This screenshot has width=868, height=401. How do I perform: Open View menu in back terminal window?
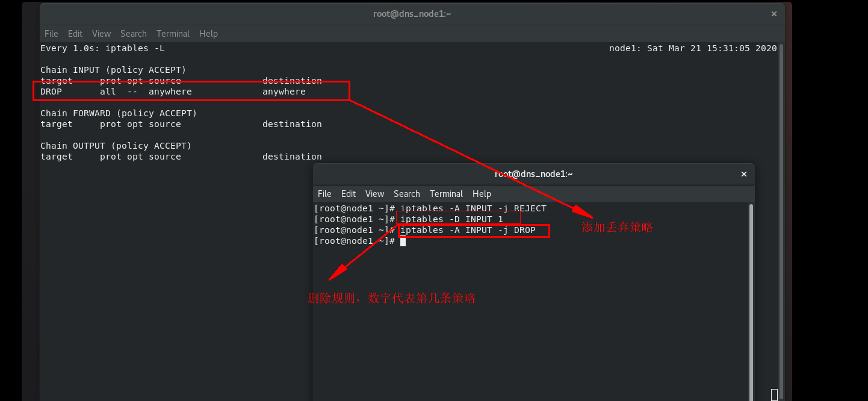coord(101,34)
